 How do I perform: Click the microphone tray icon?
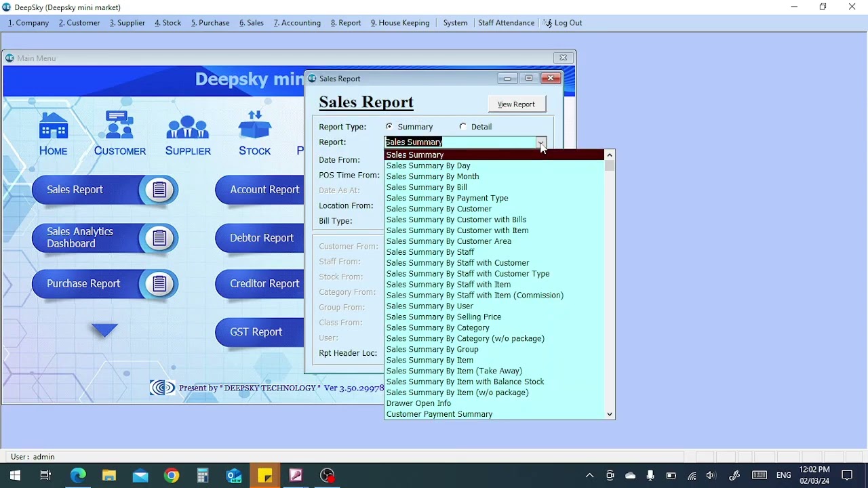(650, 475)
